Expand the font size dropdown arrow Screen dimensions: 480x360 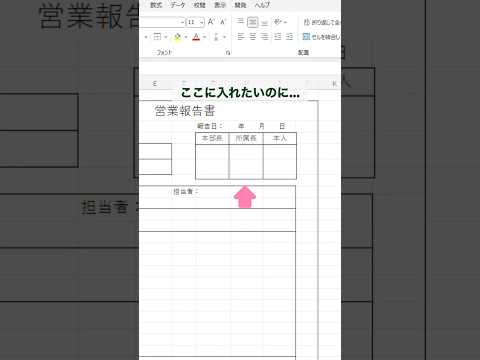pos(202,22)
